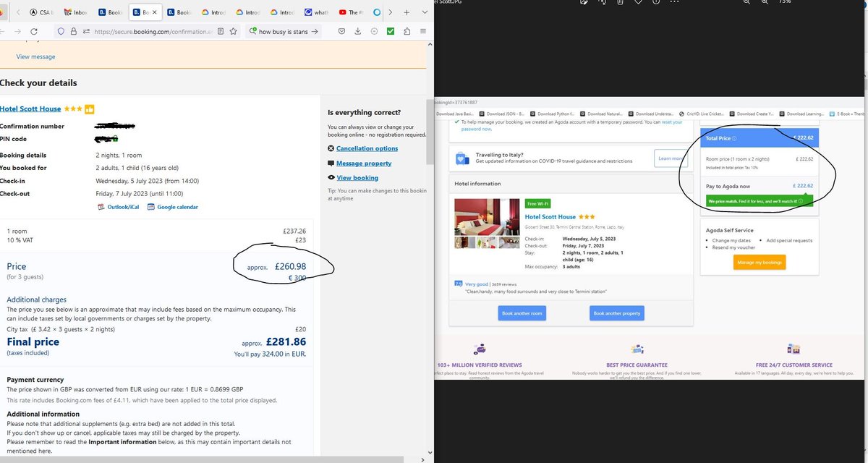Click the green 'We price match' bar

pos(759,201)
